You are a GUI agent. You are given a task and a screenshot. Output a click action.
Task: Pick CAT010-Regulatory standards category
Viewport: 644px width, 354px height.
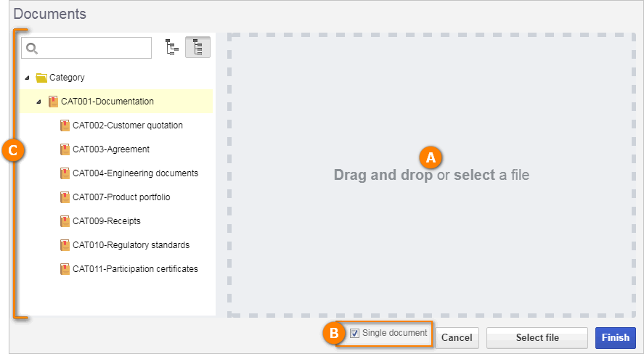(131, 245)
